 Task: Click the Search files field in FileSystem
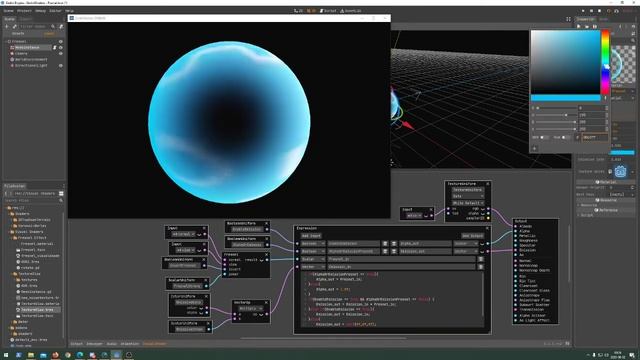coord(33,200)
